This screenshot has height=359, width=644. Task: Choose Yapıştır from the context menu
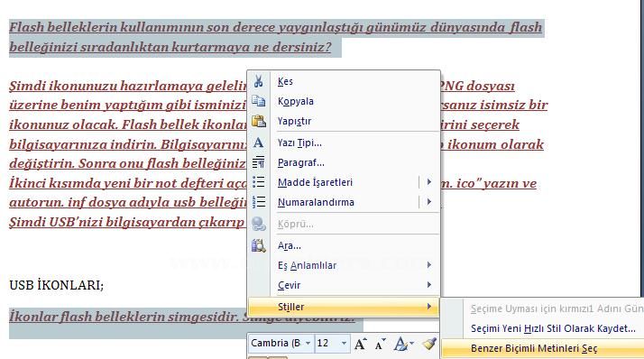(x=345, y=121)
